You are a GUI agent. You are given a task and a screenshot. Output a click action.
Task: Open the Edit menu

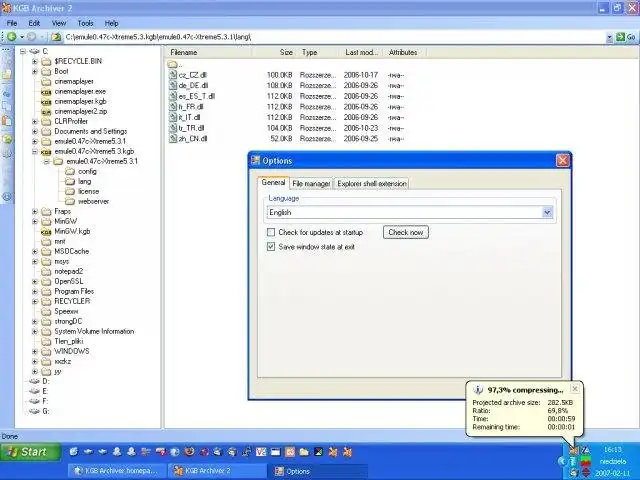pyautogui.click(x=34, y=23)
